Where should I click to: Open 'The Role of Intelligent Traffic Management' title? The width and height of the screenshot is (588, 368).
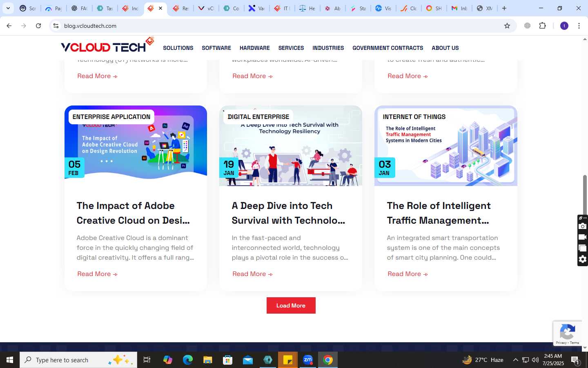click(439, 213)
